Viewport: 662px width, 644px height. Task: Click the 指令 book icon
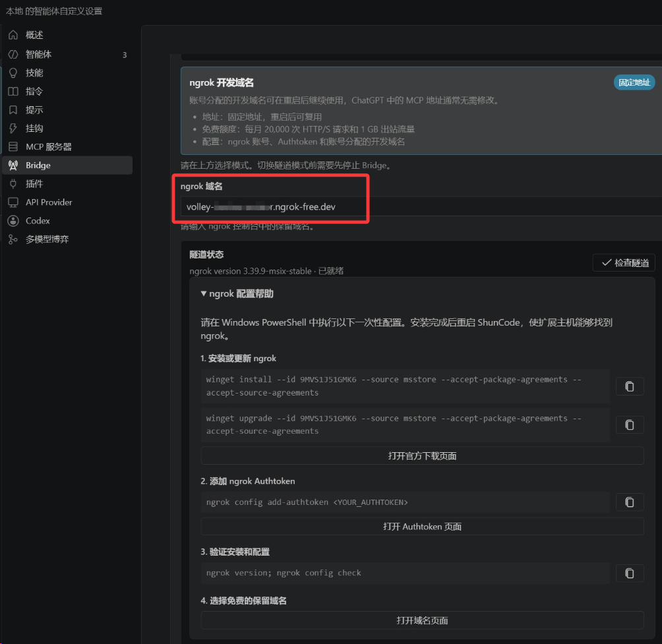coord(13,92)
